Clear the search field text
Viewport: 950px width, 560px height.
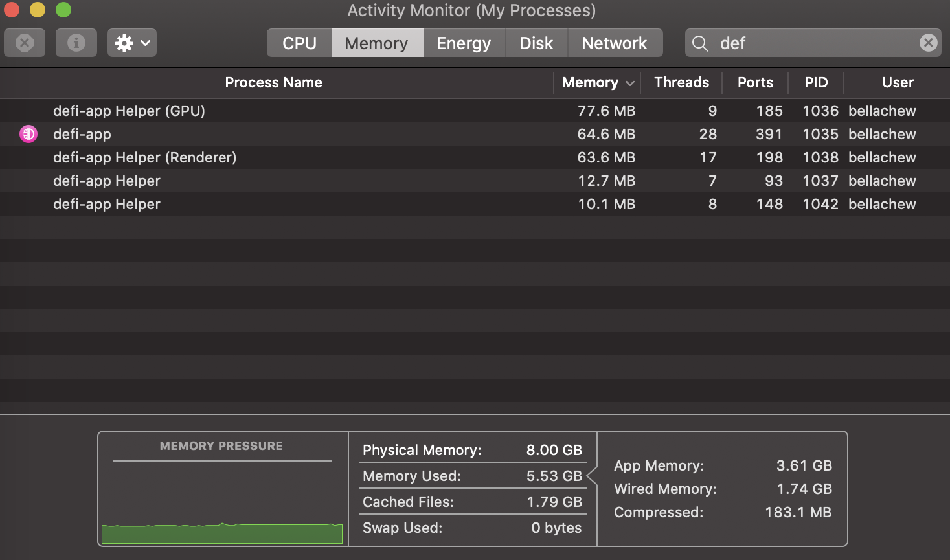(x=928, y=43)
